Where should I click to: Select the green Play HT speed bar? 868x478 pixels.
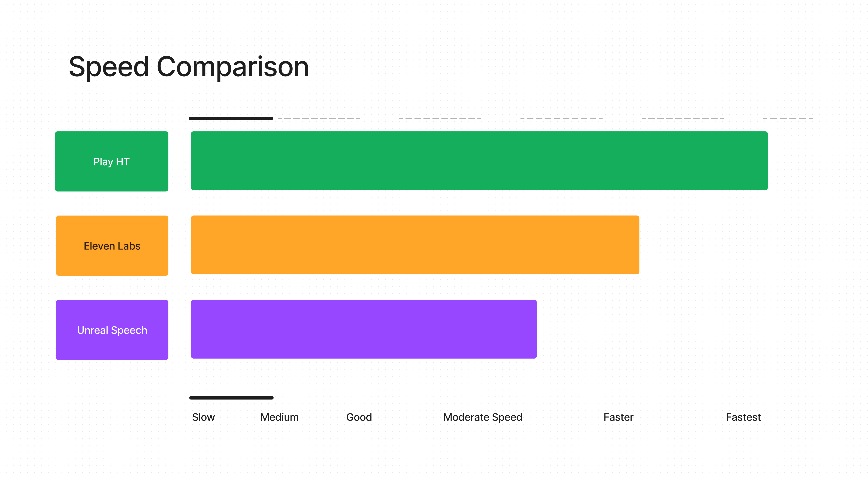(x=479, y=161)
